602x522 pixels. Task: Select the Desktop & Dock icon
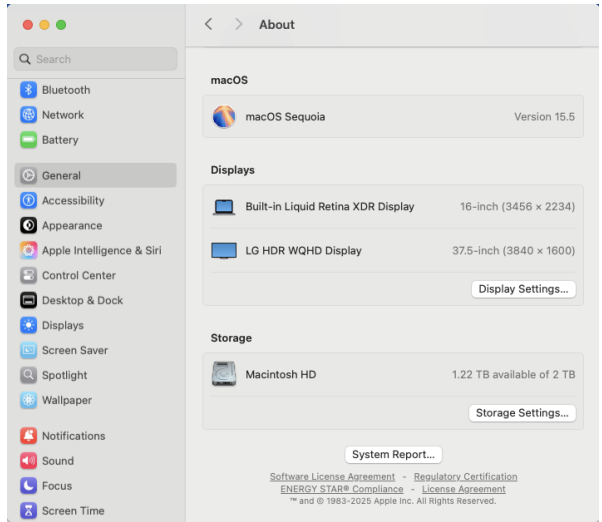coord(28,300)
